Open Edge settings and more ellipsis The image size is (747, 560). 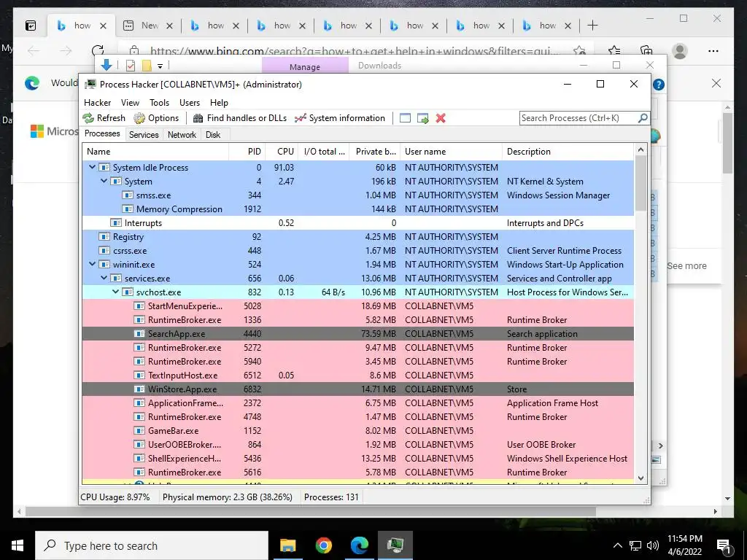click(713, 51)
